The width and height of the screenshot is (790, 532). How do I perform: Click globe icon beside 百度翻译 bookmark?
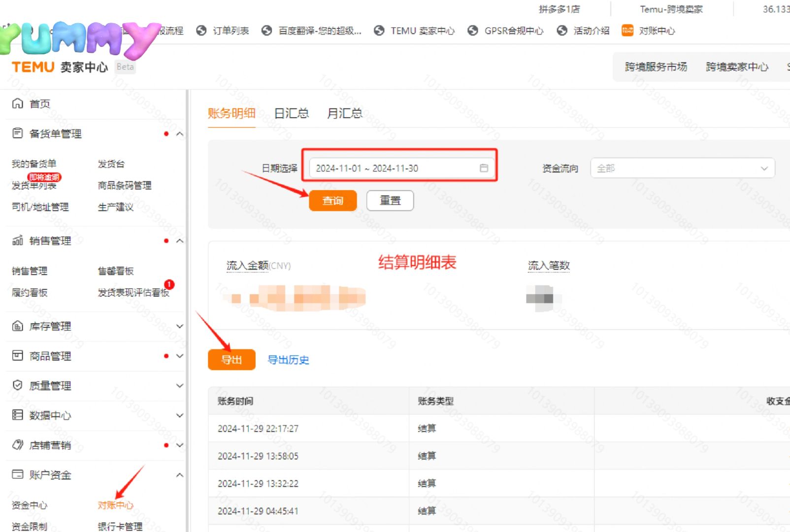pos(266,31)
